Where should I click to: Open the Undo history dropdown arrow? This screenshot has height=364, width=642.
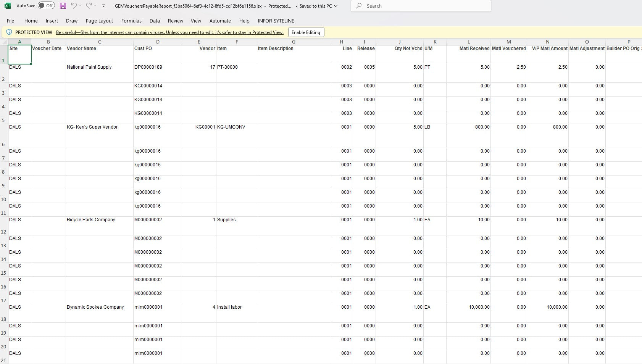pyautogui.click(x=81, y=6)
